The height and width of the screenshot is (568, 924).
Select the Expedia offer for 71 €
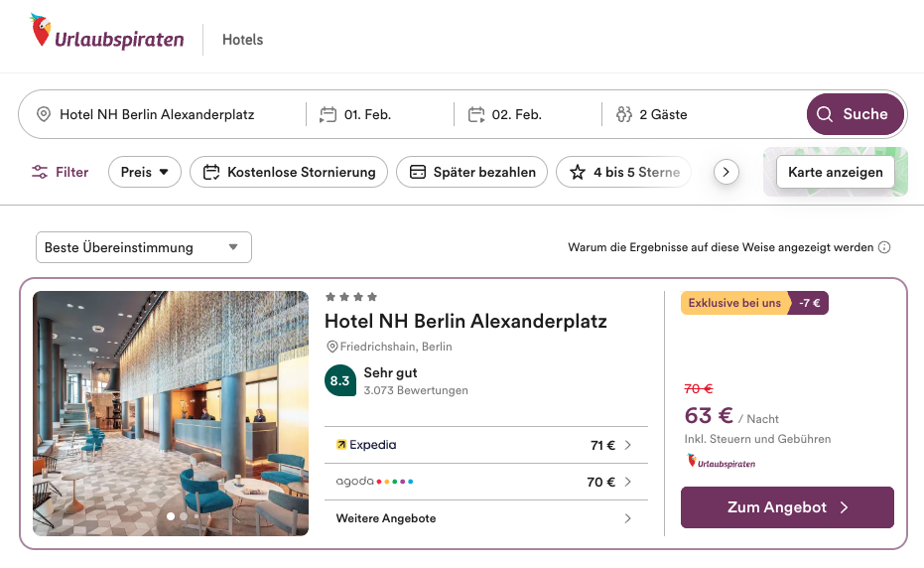485,445
